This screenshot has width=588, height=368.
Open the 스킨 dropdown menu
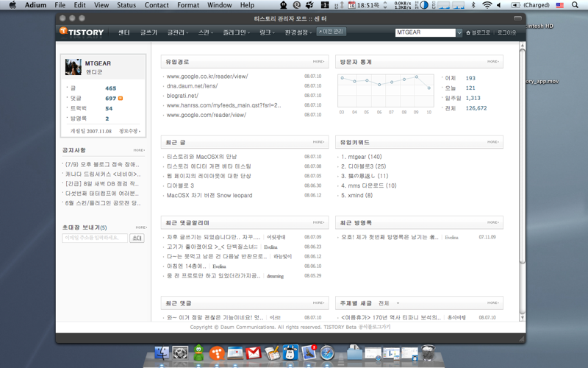click(x=206, y=32)
